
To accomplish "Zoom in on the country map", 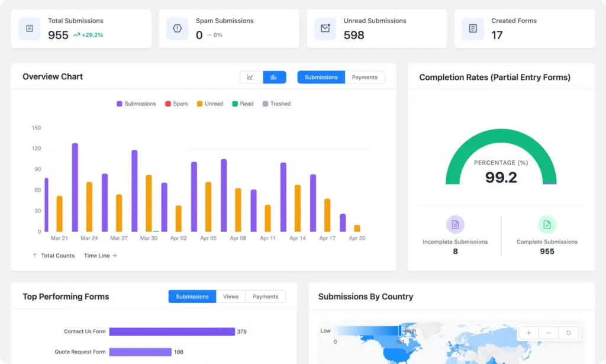I will click(528, 333).
